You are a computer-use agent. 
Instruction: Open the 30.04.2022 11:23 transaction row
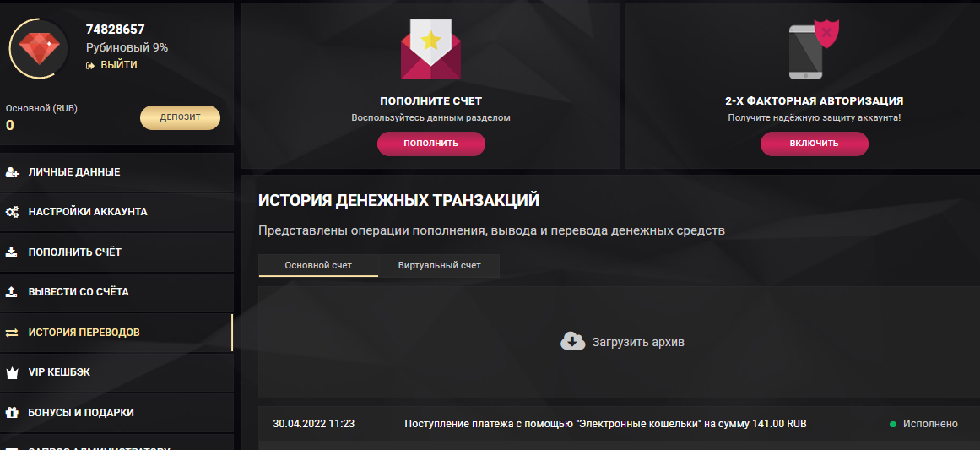pos(619,424)
